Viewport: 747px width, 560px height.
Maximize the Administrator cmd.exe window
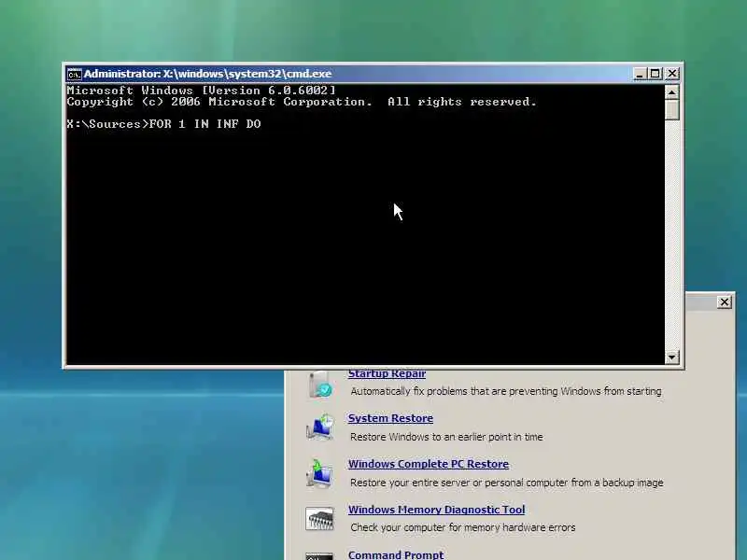pos(655,74)
